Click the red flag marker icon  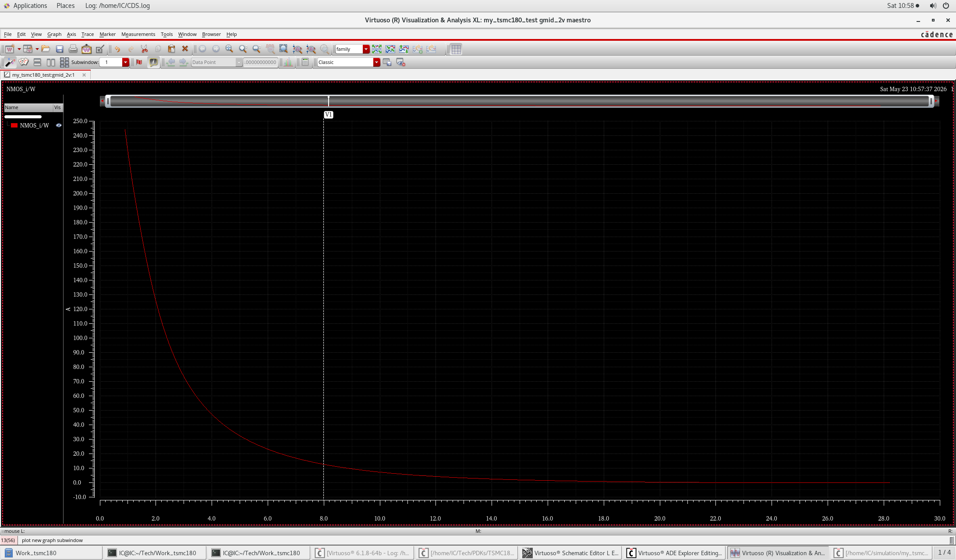tap(139, 62)
